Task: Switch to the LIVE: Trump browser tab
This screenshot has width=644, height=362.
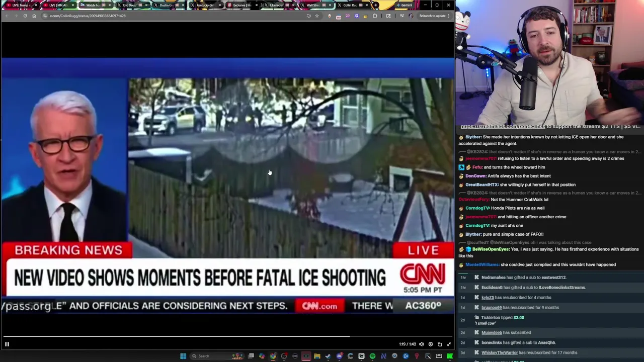Action: click(21, 5)
